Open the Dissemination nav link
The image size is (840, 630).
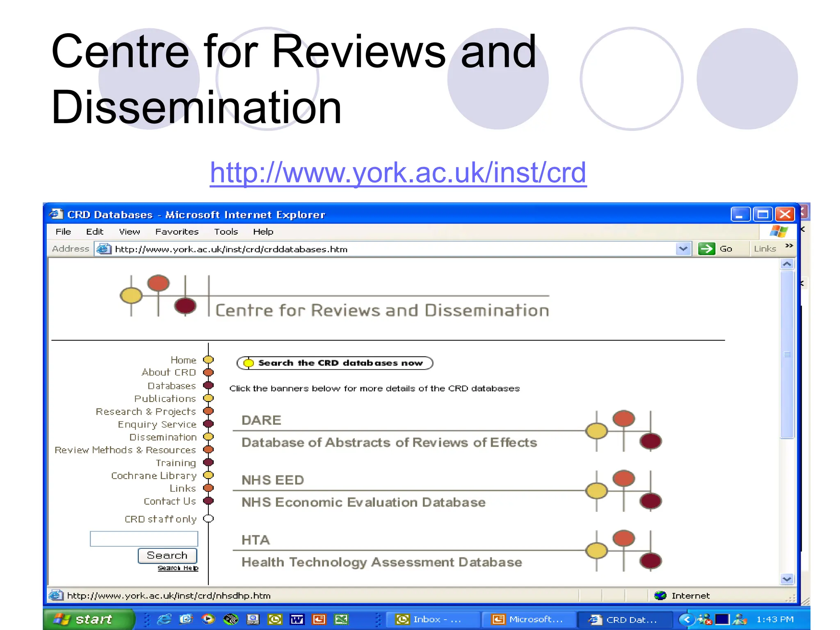163,437
